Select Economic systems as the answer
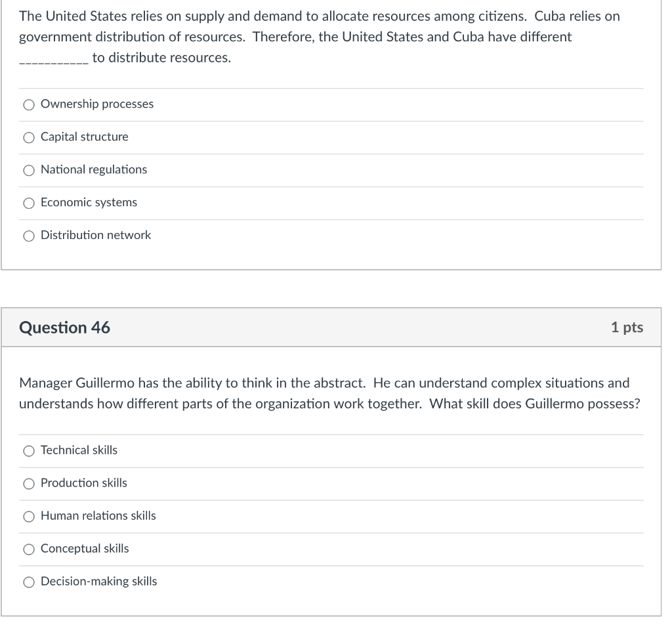672x625 pixels. click(29, 203)
